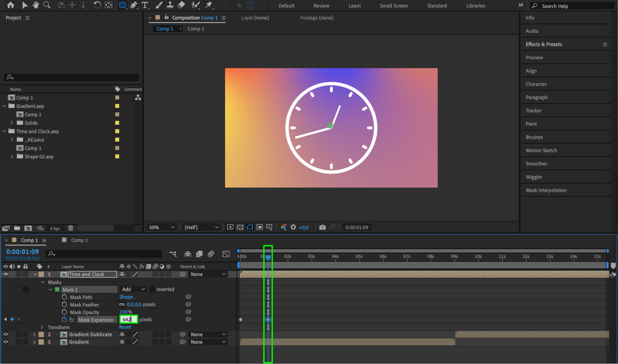Click the Reset link for Transform

coord(125,327)
